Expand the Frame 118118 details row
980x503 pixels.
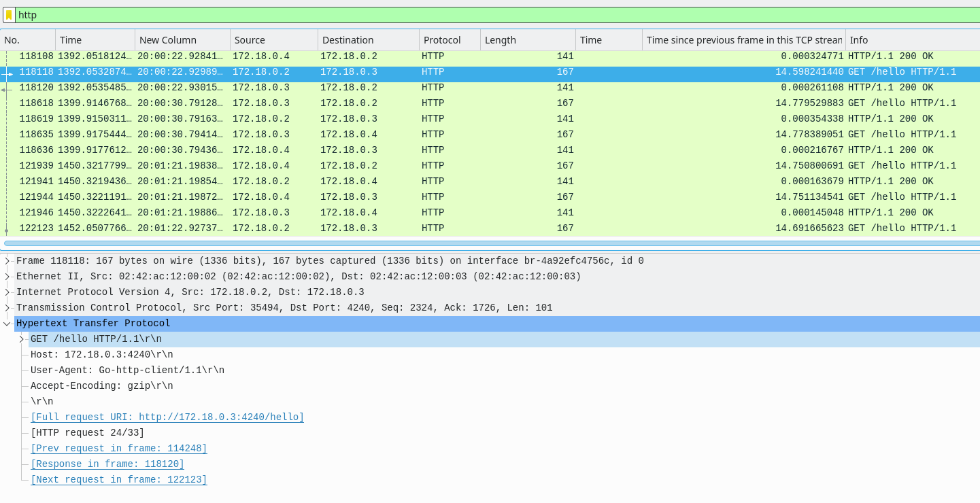7,260
